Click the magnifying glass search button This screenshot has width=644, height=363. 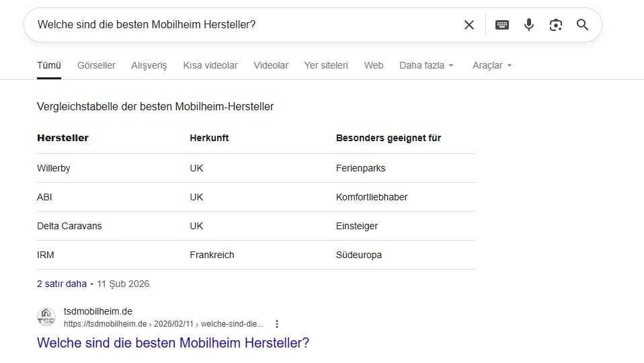point(583,25)
